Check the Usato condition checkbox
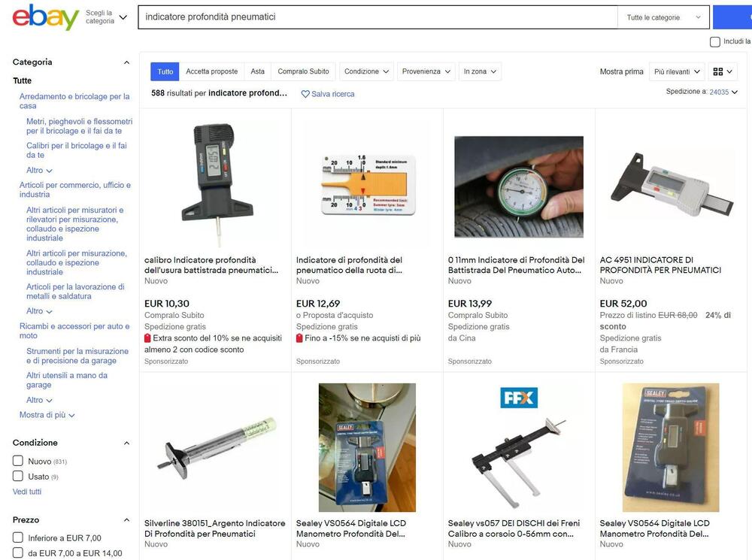 tap(18, 476)
